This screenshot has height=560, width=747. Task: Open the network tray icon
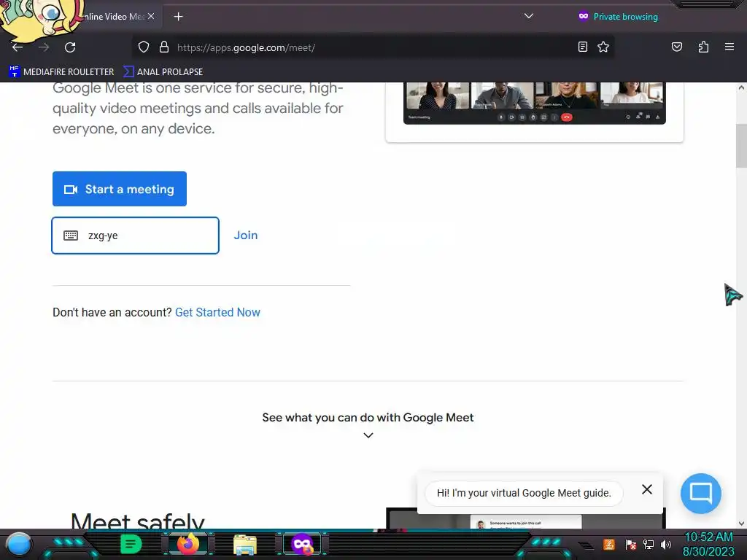point(649,544)
